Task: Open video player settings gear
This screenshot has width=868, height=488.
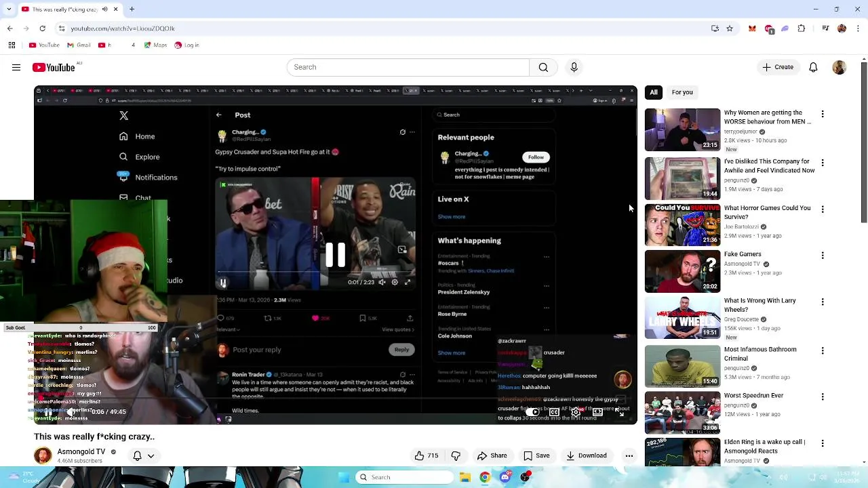Action: (x=576, y=412)
